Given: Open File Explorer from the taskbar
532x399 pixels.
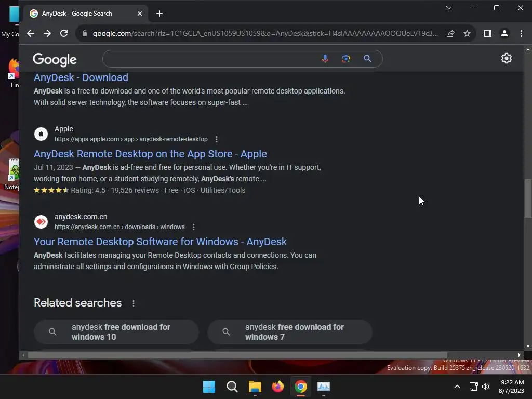Looking at the screenshot, I should click(x=255, y=387).
